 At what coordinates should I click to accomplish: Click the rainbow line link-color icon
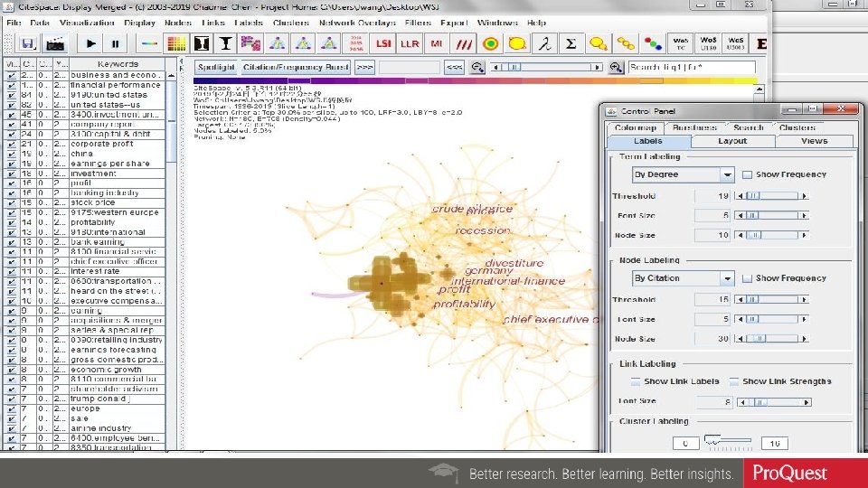(149, 43)
